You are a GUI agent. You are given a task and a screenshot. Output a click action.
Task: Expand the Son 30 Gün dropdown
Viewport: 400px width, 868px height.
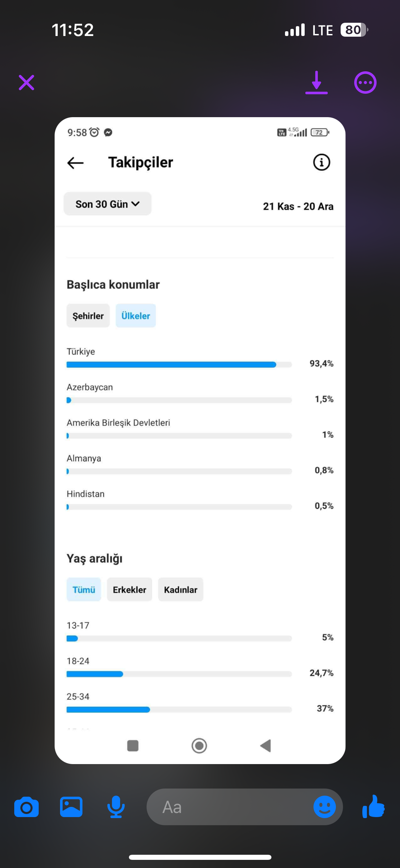[107, 204]
